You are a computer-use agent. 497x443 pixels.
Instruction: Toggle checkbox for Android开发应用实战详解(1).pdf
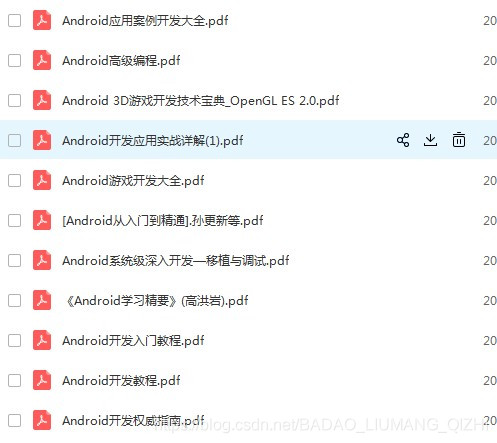14,140
